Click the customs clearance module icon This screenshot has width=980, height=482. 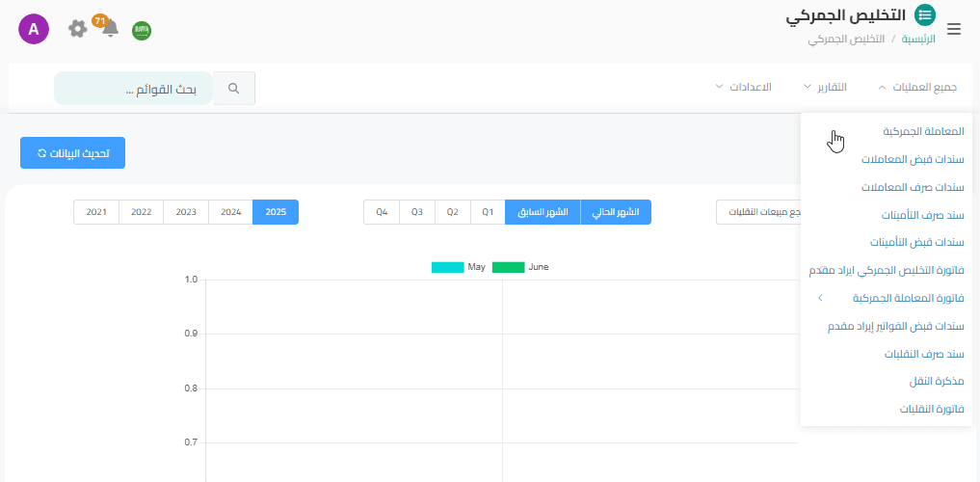[x=925, y=14]
